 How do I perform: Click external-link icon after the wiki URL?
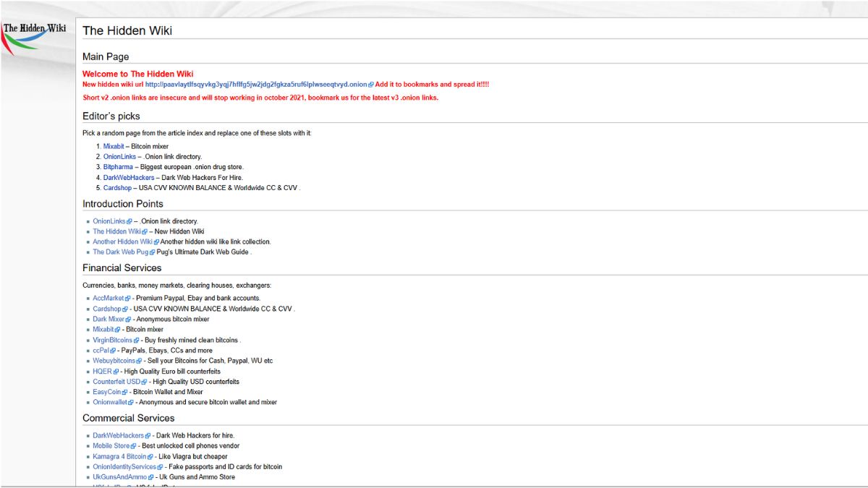(371, 85)
